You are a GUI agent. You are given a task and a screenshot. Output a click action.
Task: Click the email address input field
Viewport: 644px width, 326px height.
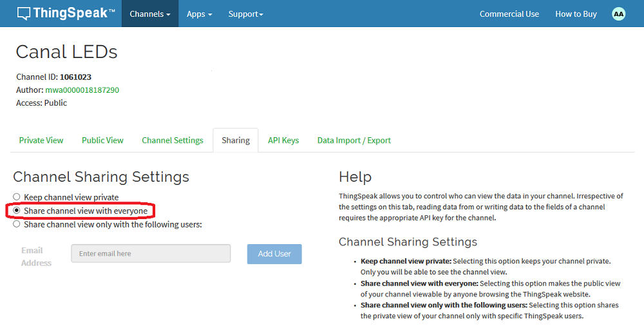(151, 254)
